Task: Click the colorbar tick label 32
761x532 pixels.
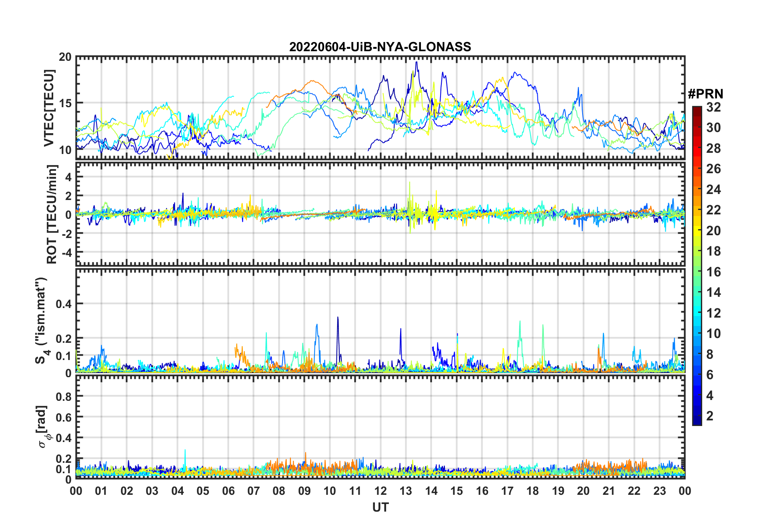Action: click(713, 107)
